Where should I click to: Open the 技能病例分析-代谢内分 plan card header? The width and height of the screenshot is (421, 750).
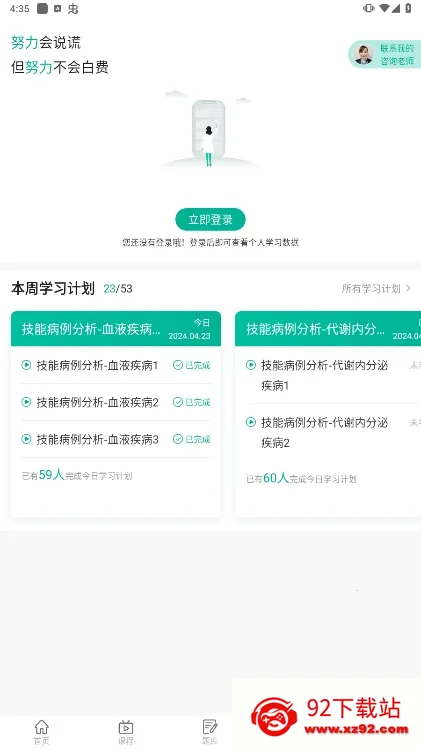click(328, 329)
